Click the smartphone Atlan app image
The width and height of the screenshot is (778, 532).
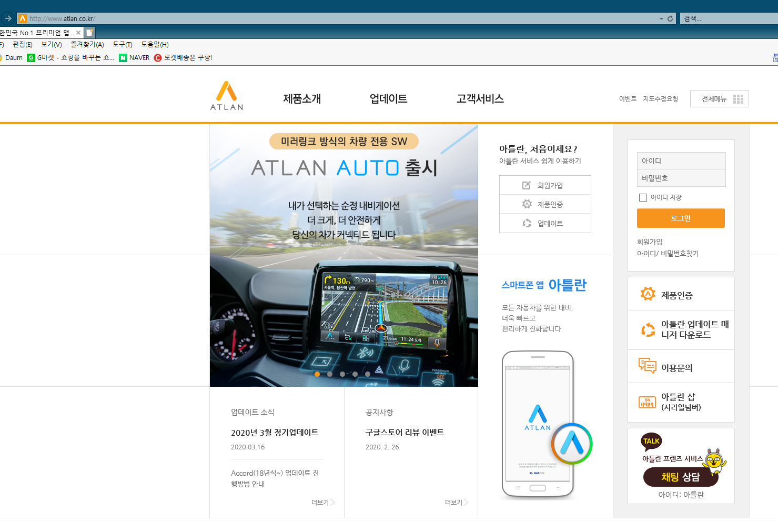click(x=538, y=425)
